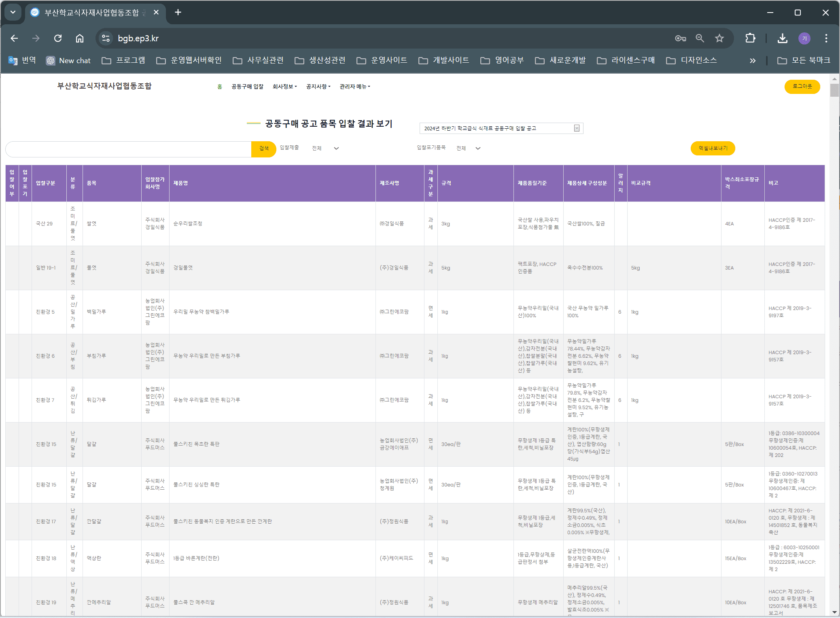Open the tab search dropdown arrow
Screen dimensions: 840x618
[13, 12]
